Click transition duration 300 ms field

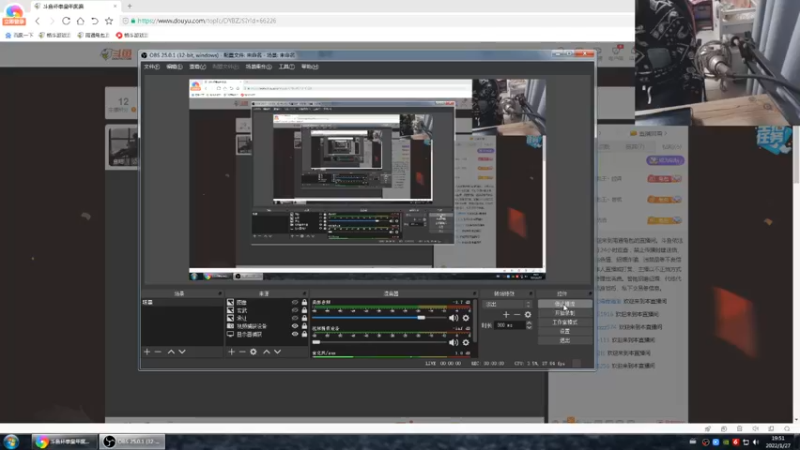coord(510,326)
